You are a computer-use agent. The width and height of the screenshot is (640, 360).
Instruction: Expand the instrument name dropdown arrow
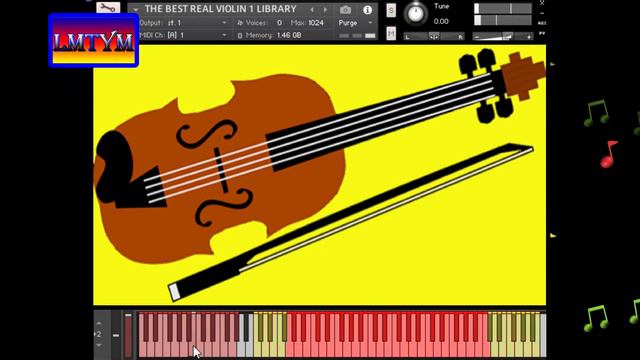point(136,9)
